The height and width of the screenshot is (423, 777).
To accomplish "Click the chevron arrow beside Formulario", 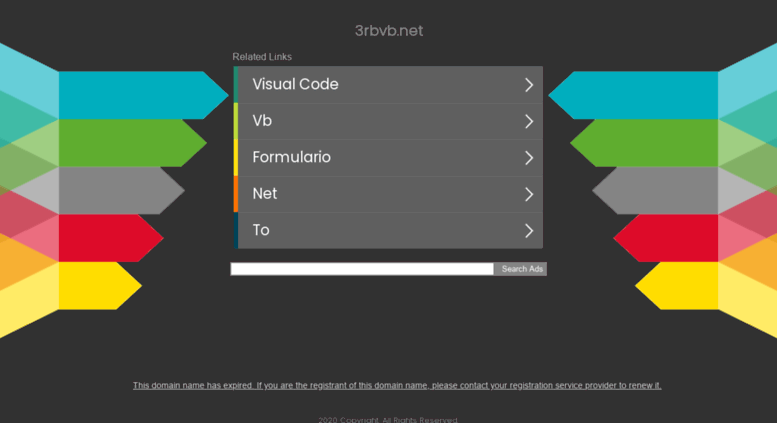I will [x=529, y=158].
